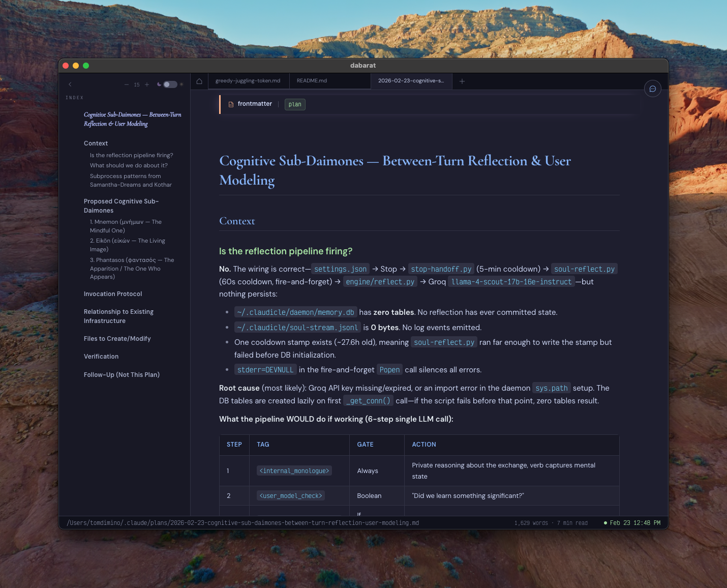727x588 pixels.
Task: Select 'Is the reflection pipeline firing?' in index
Action: click(131, 155)
